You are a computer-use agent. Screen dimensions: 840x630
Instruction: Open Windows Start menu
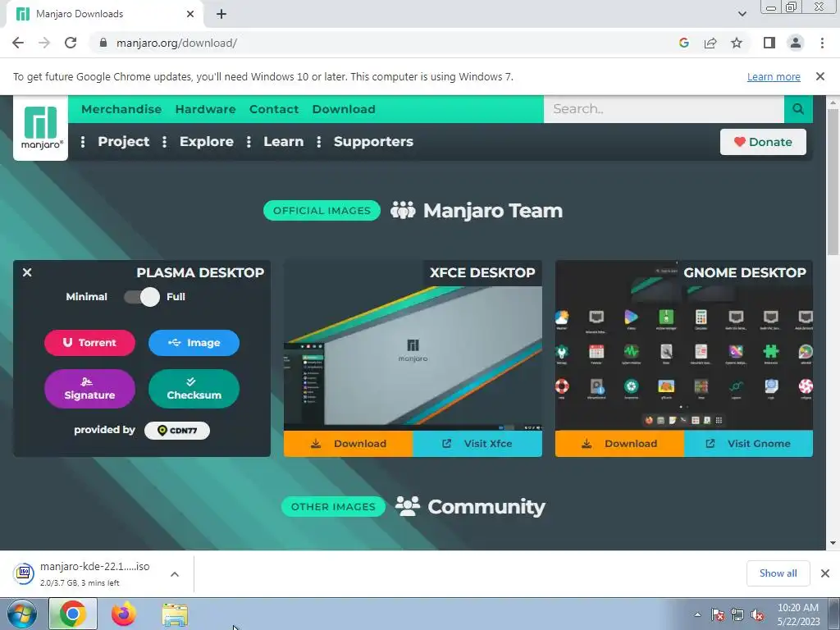click(21, 614)
